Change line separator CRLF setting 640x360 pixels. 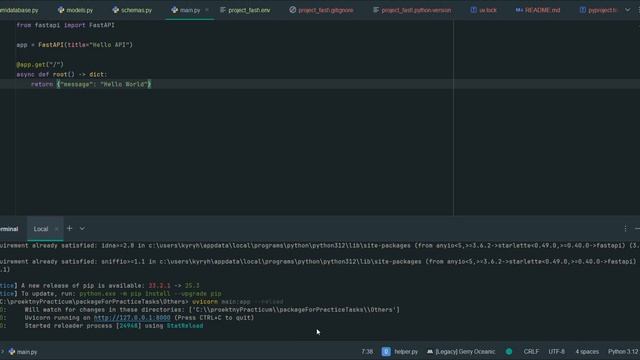point(531,351)
